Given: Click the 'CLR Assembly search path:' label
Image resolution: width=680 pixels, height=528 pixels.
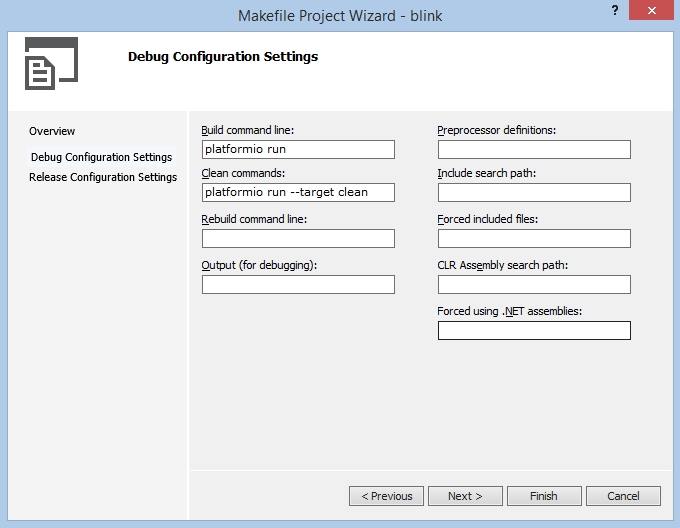Looking at the screenshot, I should pos(503,265).
